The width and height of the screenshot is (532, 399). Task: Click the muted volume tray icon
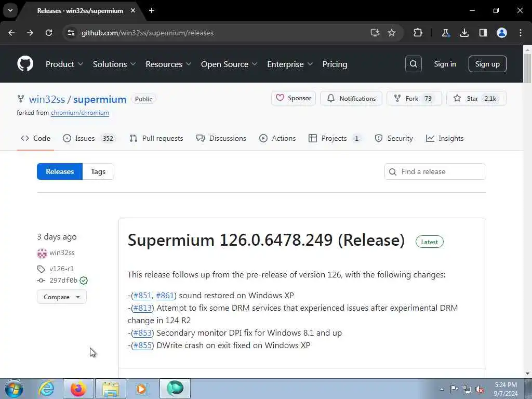click(480, 389)
